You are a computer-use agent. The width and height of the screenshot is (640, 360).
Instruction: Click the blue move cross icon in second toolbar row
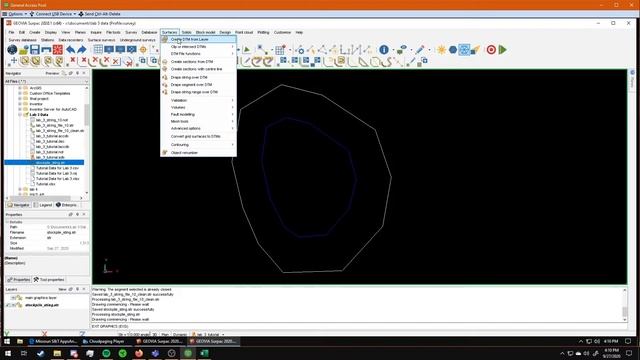[14, 61]
